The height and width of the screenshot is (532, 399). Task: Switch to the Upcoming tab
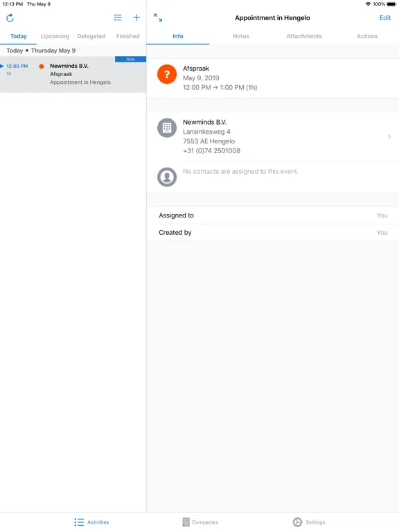tap(55, 36)
